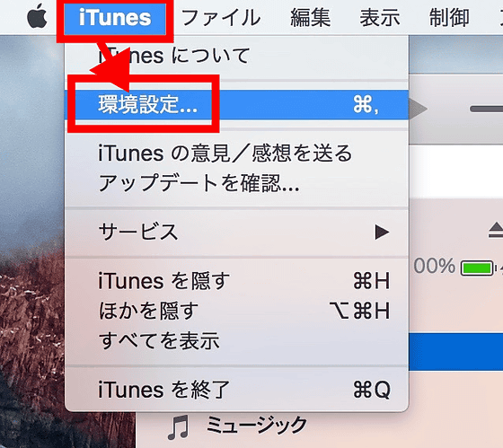Screen dimensions: 503x448
Task: Click the eject icon
Action: [496, 230]
